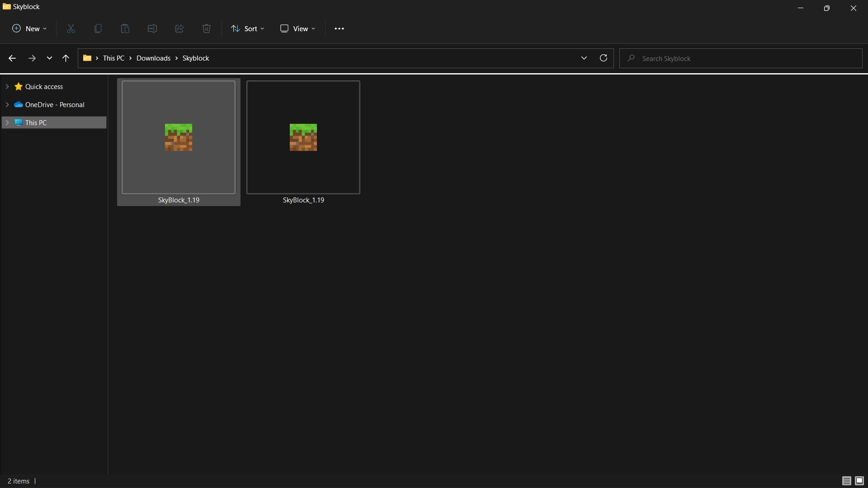Click the Copy icon in toolbar
This screenshot has width=868, height=488.
(98, 28)
